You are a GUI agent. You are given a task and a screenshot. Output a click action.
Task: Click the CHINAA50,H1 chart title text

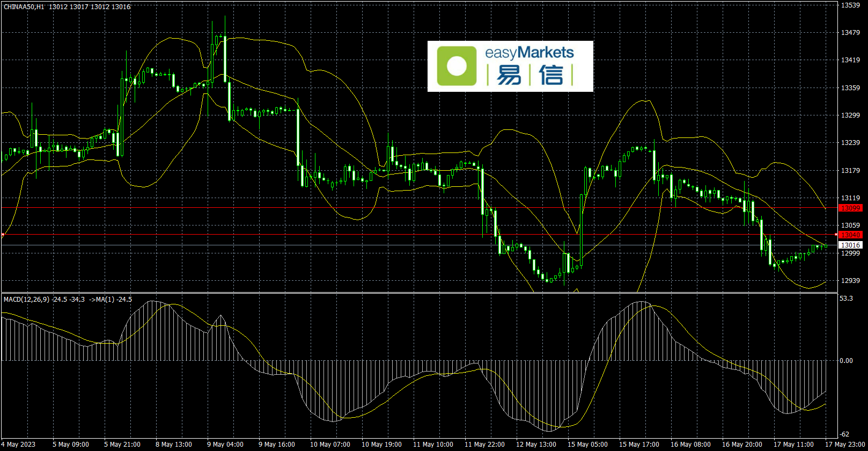pyautogui.click(x=24, y=7)
